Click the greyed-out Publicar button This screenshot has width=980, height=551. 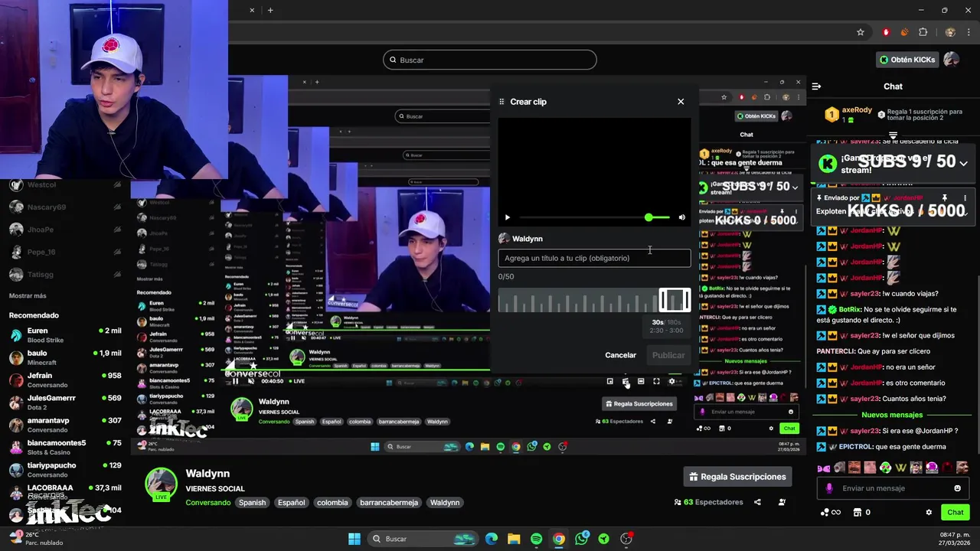pyautogui.click(x=668, y=355)
